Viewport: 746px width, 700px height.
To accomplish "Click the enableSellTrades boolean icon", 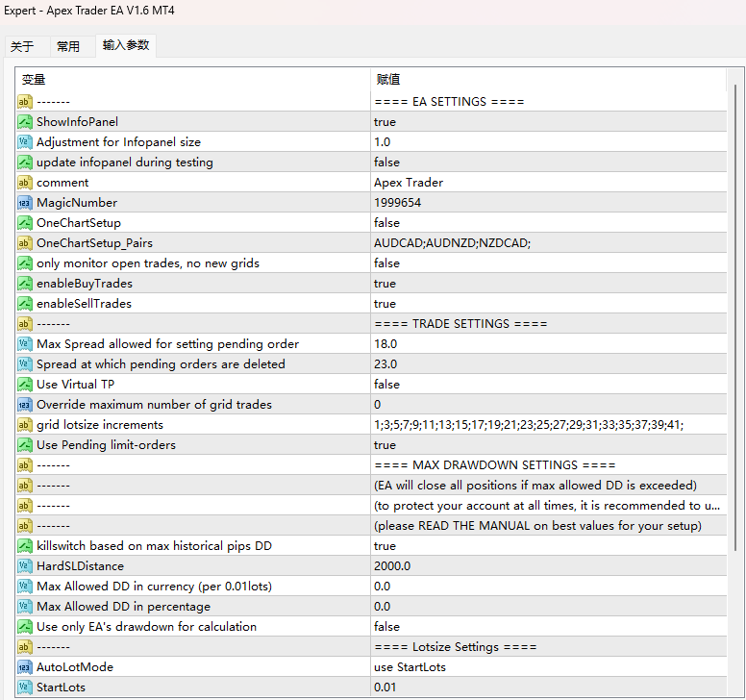I will click(x=25, y=304).
